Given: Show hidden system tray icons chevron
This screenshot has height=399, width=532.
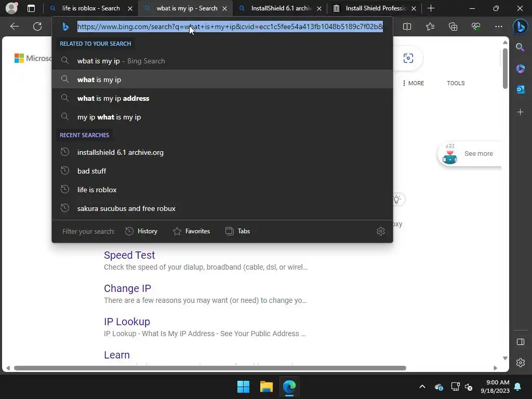Looking at the screenshot, I should (x=422, y=387).
